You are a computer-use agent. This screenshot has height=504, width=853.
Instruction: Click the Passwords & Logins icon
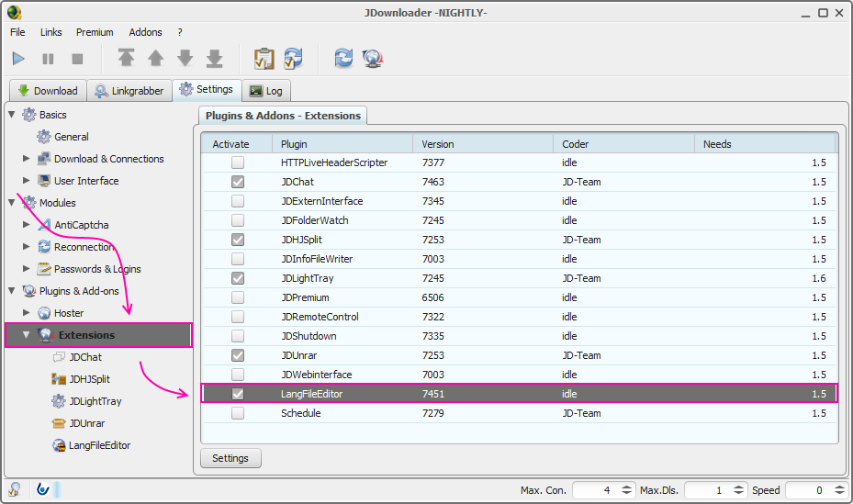click(x=44, y=269)
